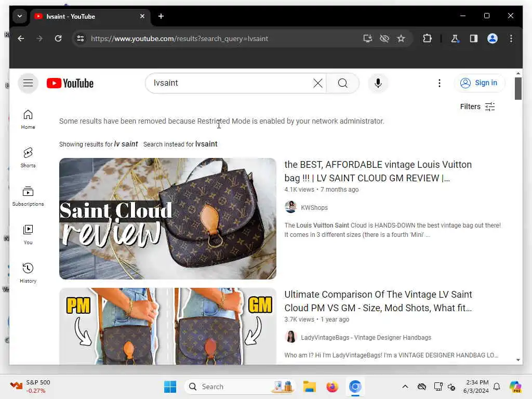Open the Copilot icon in taskbar
Viewport: 532px width, 399px height.
point(515,387)
